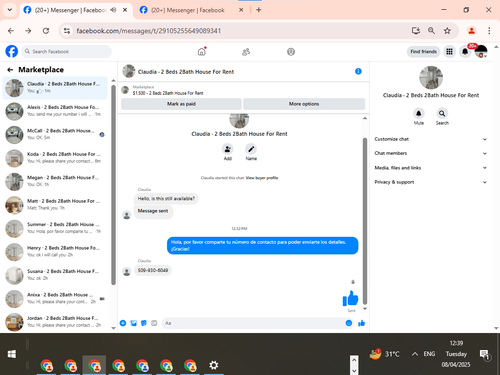
Task: Focus the Search Facebook field
Action: [x=67, y=52]
